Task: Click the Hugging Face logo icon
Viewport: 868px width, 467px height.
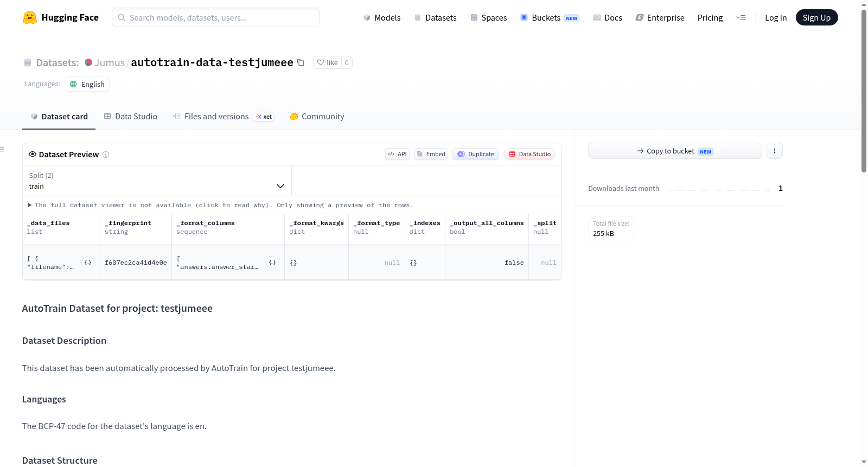Action: [30, 17]
